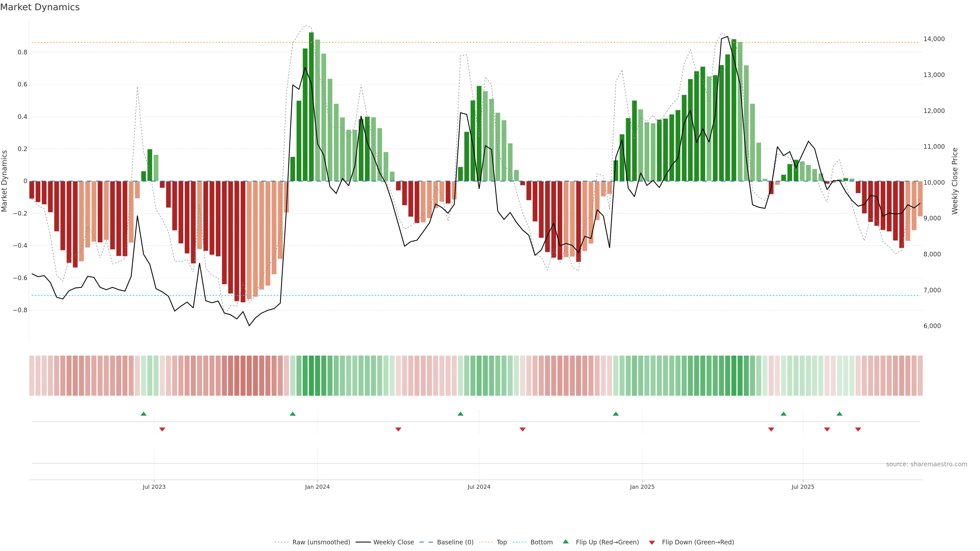980x551 pixels.
Task: Click the Jul 2025 x-axis label
Action: [803, 487]
